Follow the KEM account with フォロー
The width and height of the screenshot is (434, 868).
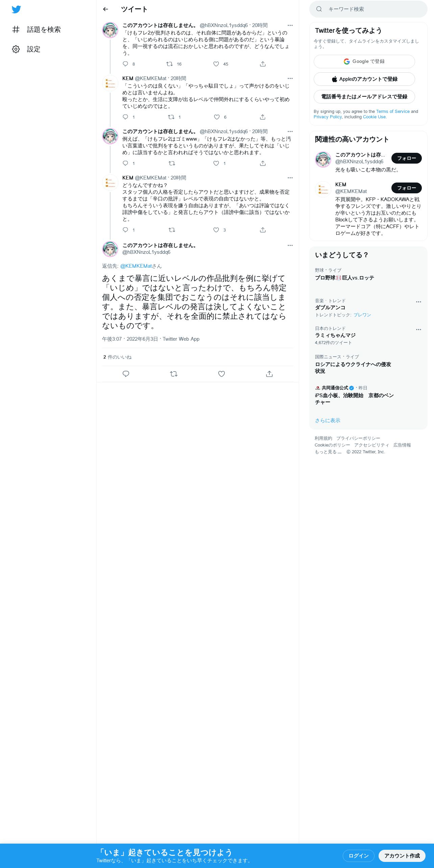(x=406, y=188)
